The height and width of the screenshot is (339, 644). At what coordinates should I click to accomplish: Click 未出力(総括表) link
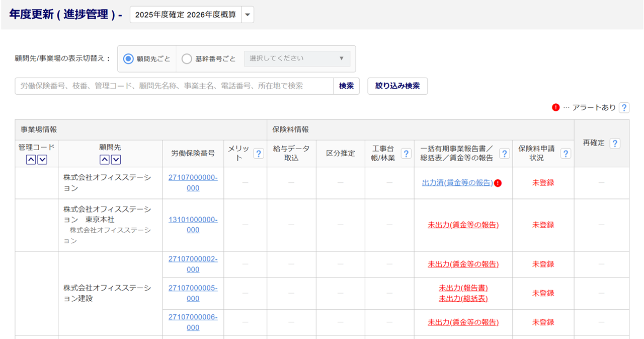pyautogui.click(x=463, y=298)
